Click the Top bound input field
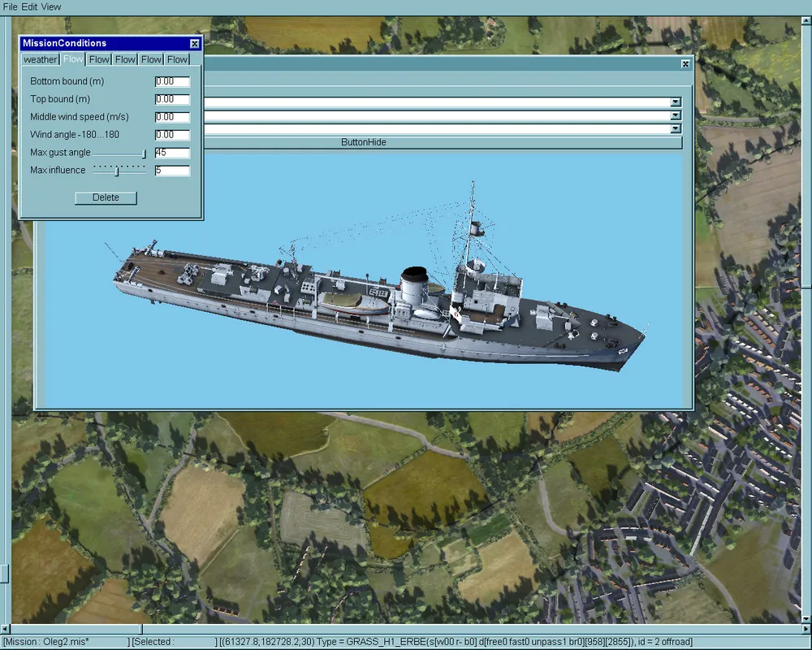This screenshot has height=650, width=812. [x=172, y=99]
